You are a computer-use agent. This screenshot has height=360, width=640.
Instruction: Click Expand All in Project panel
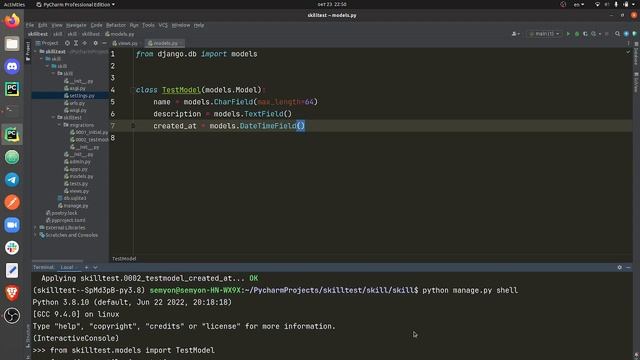76,43
